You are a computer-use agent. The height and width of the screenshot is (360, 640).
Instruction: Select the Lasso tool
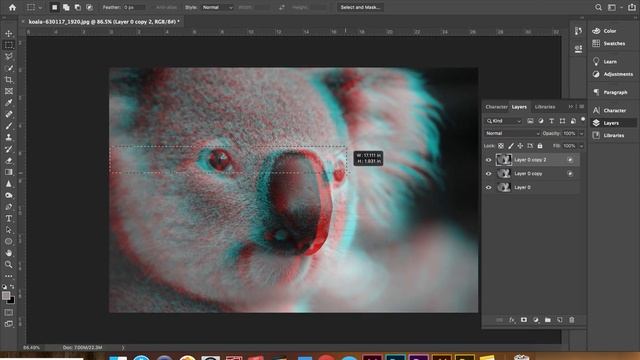[x=9, y=56]
